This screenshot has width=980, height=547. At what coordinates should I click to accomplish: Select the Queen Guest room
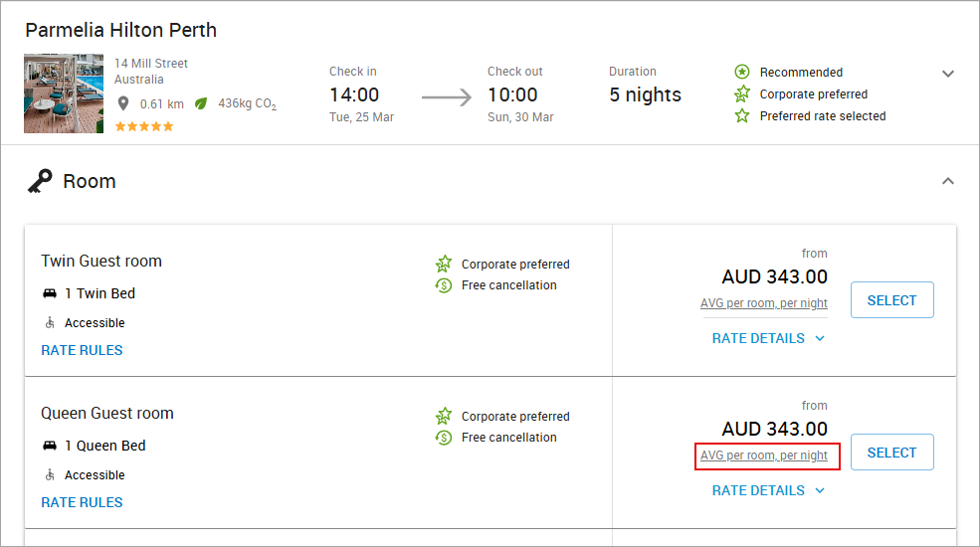[x=891, y=453]
